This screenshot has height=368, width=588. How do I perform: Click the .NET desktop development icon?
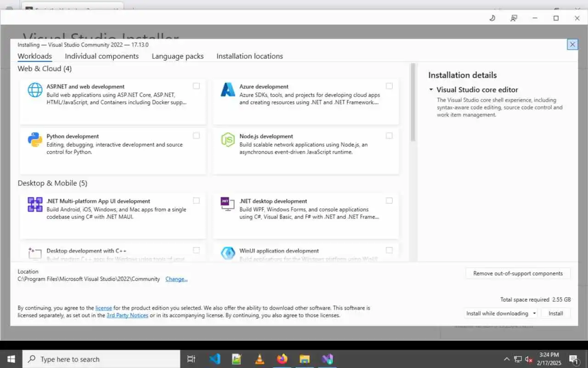coord(228,204)
